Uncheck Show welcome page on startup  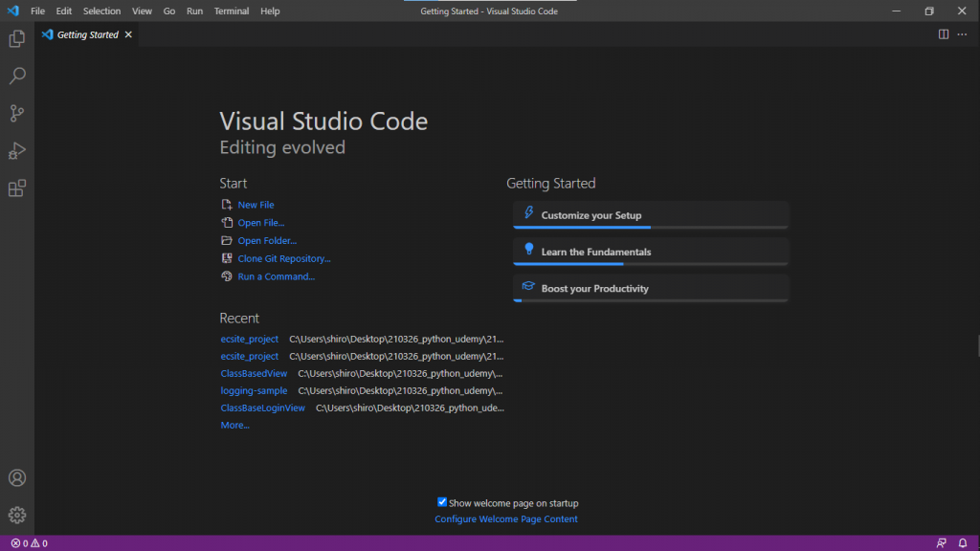(x=441, y=501)
